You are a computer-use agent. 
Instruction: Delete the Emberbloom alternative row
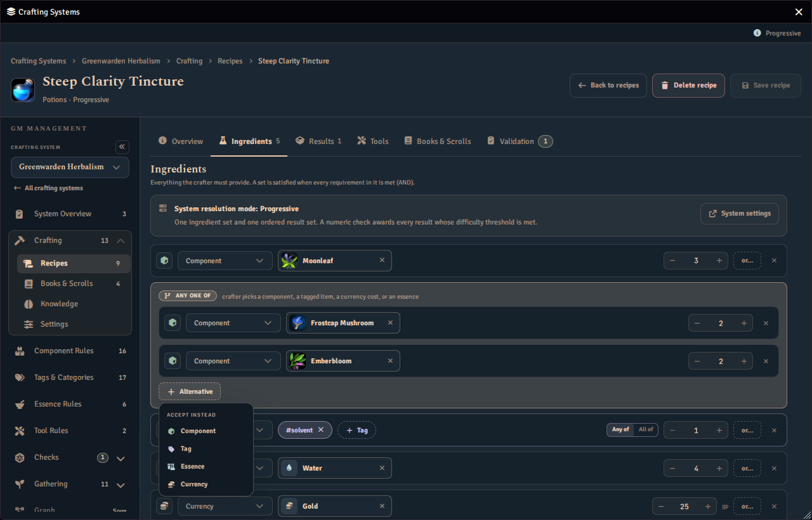(766, 361)
